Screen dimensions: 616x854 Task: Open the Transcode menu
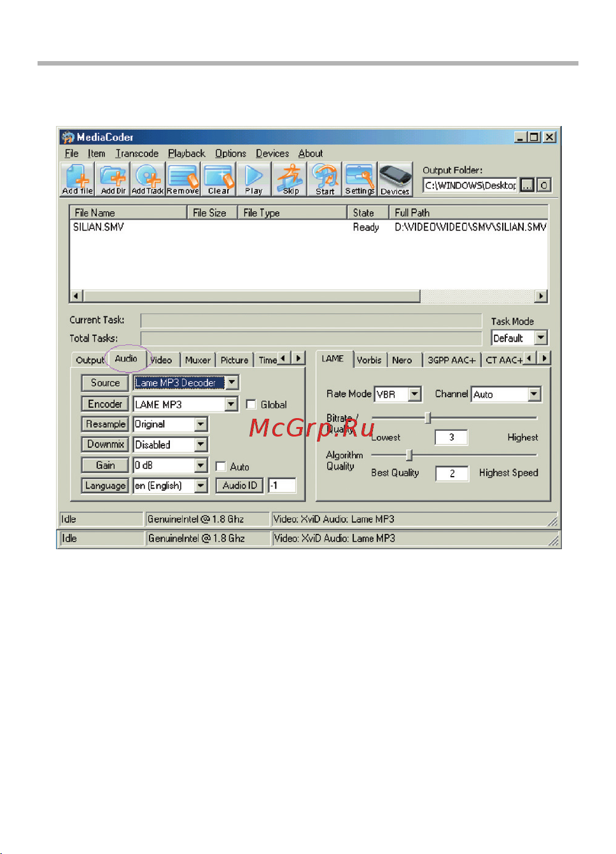[x=137, y=153]
